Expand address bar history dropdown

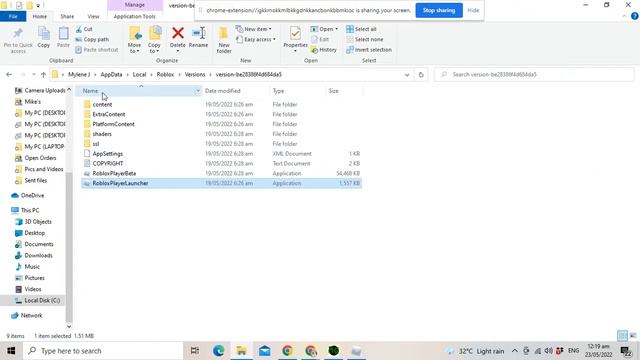pyautogui.click(x=407, y=75)
